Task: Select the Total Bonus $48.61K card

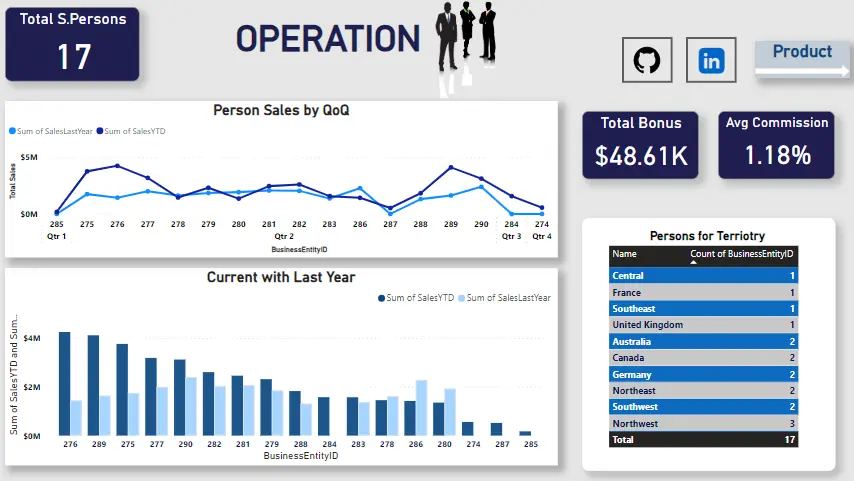Action: coord(640,145)
